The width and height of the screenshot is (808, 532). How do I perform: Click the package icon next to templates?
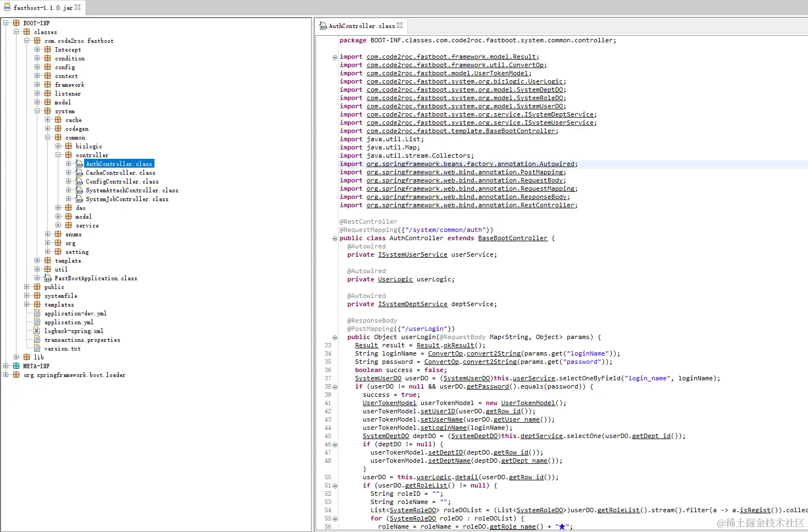pyautogui.click(x=37, y=304)
